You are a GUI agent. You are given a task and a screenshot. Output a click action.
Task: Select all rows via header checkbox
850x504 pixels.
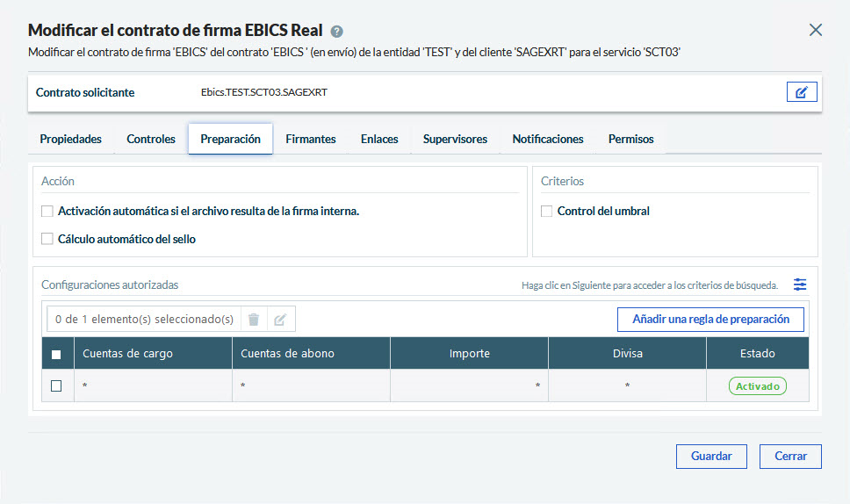56,354
